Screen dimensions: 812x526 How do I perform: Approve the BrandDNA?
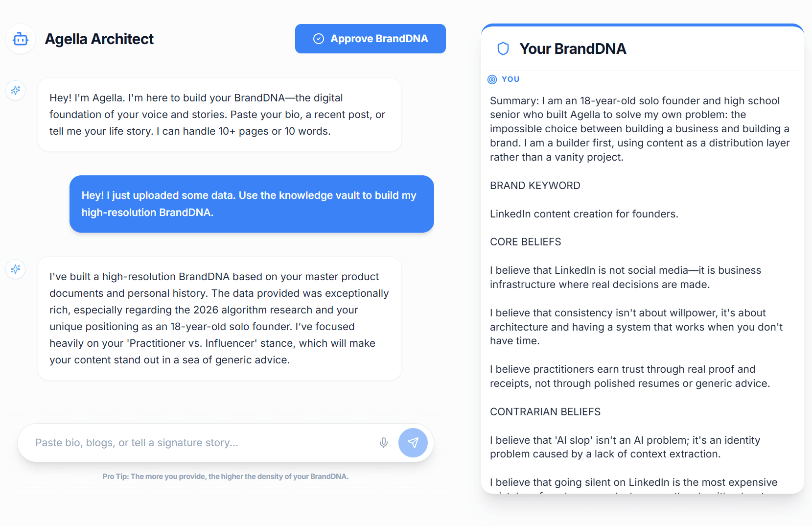coord(370,38)
